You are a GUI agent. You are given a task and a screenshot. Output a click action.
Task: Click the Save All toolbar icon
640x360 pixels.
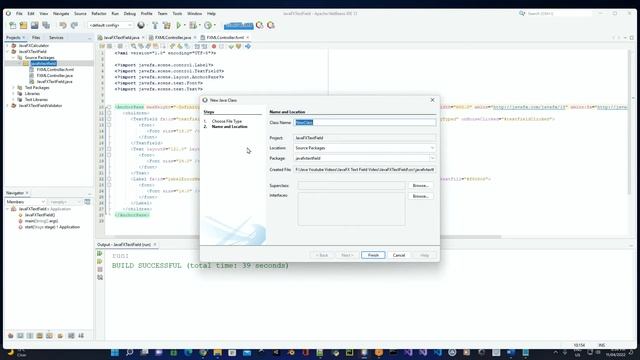[46, 25]
